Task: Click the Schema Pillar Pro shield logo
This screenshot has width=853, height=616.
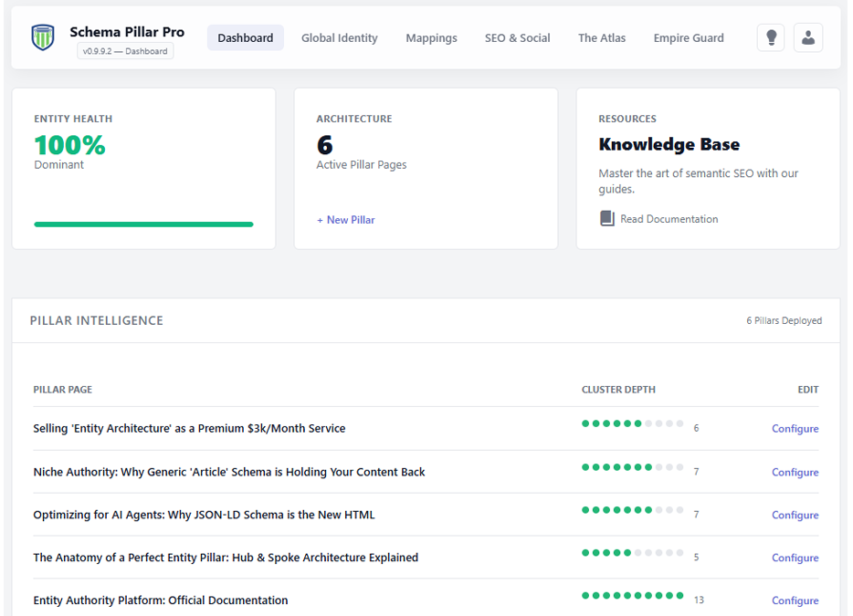Action: pyautogui.click(x=42, y=37)
